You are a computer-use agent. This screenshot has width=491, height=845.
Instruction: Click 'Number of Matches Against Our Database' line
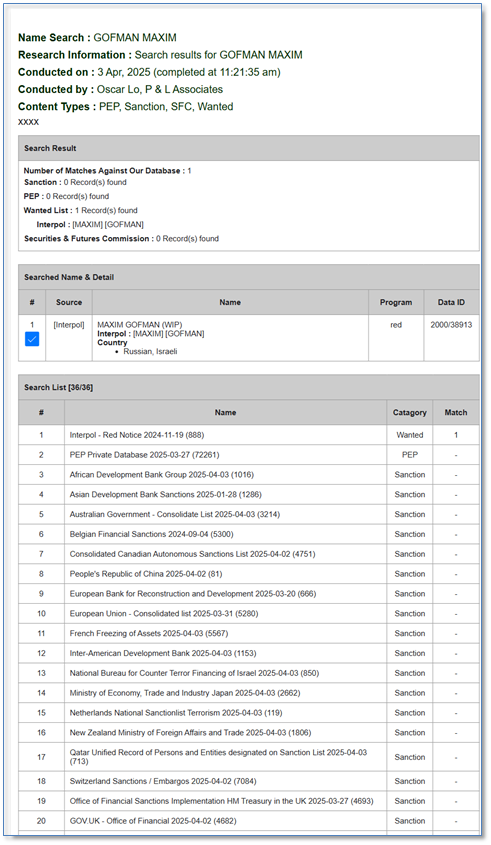click(107, 171)
